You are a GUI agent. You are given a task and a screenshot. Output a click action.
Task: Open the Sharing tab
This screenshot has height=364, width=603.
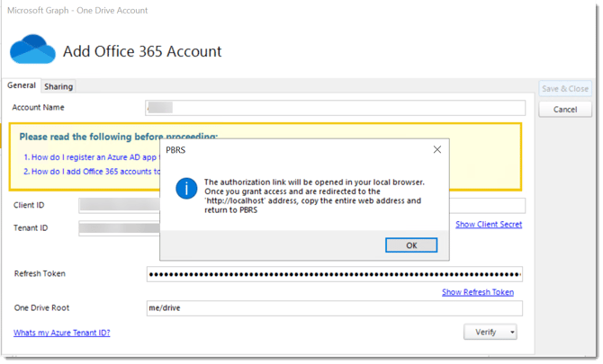(x=58, y=86)
